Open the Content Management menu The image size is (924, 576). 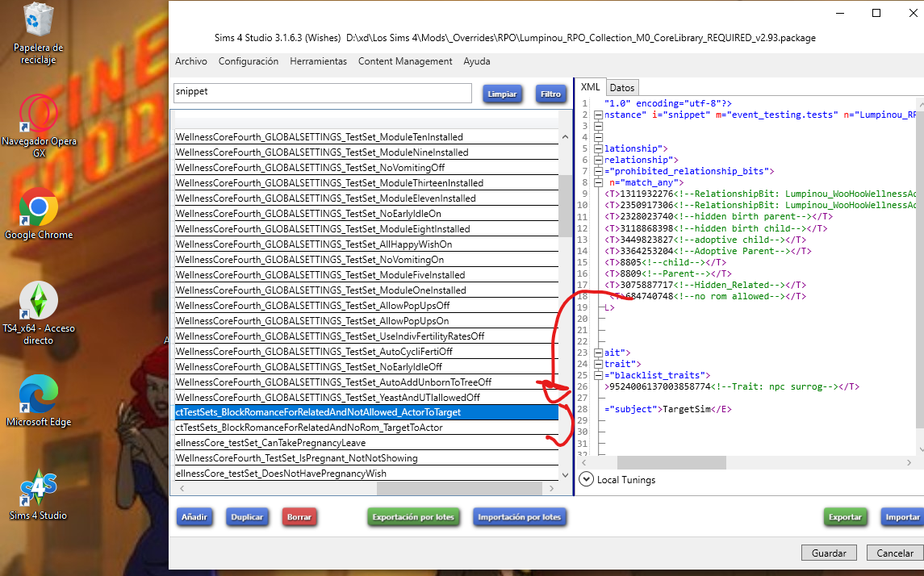point(405,61)
